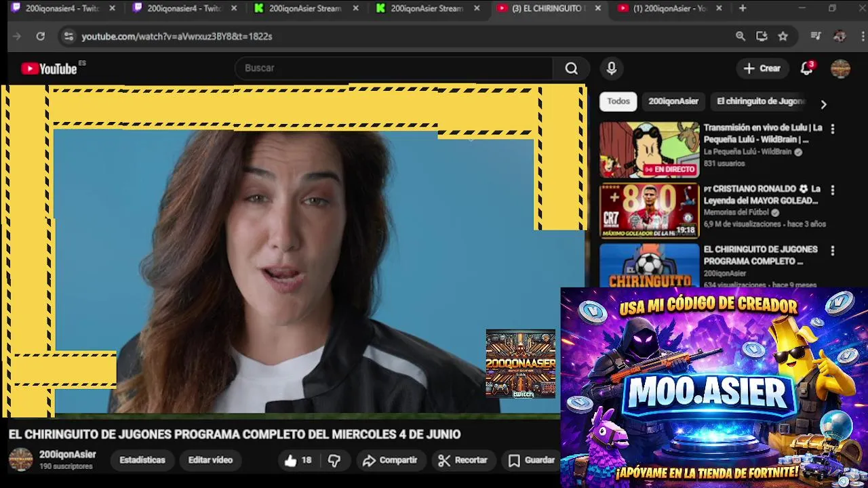
Task: Select the Todos filter chip
Action: tap(618, 101)
